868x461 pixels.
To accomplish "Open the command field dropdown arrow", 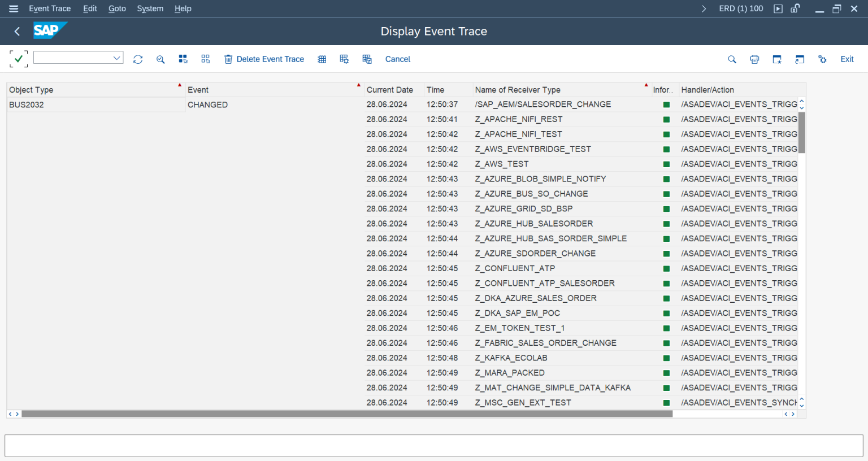I will coord(117,58).
